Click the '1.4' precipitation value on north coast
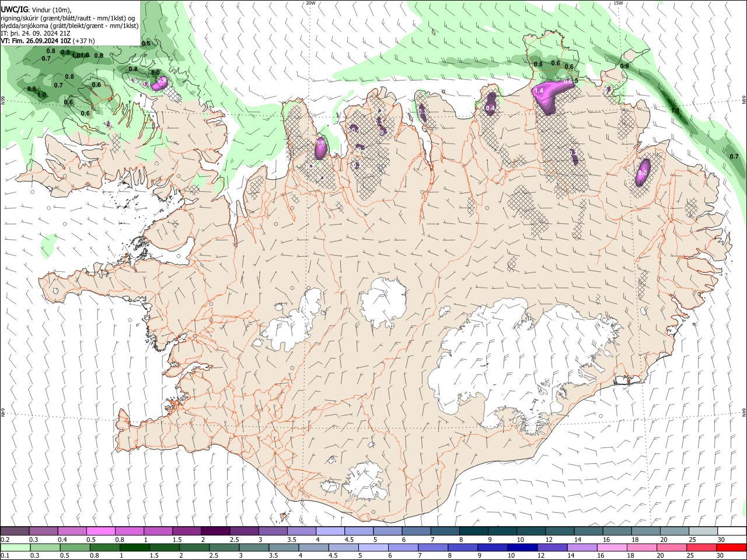Image resolution: width=747 pixels, height=560 pixels. coord(539,91)
